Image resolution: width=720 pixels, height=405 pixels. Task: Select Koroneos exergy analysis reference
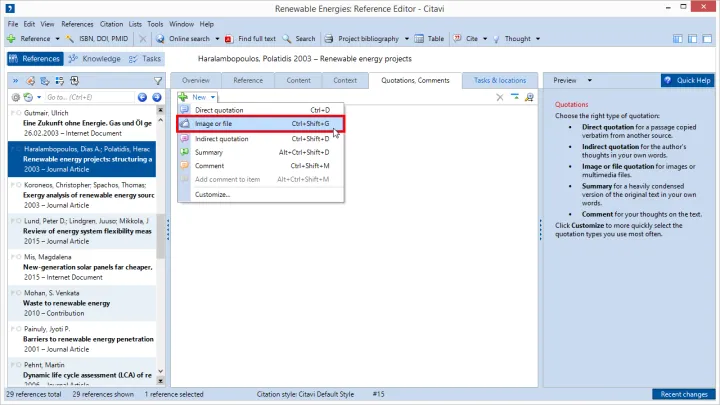pos(82,195)
